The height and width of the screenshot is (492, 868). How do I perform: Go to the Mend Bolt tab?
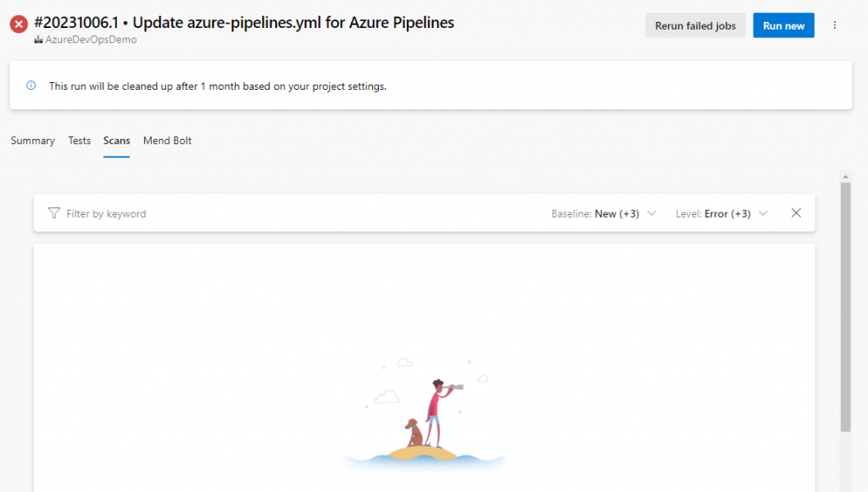(167, 141)
